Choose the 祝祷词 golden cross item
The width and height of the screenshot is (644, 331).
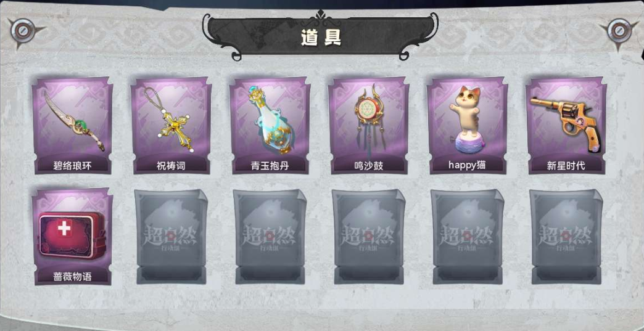point(171,125)
